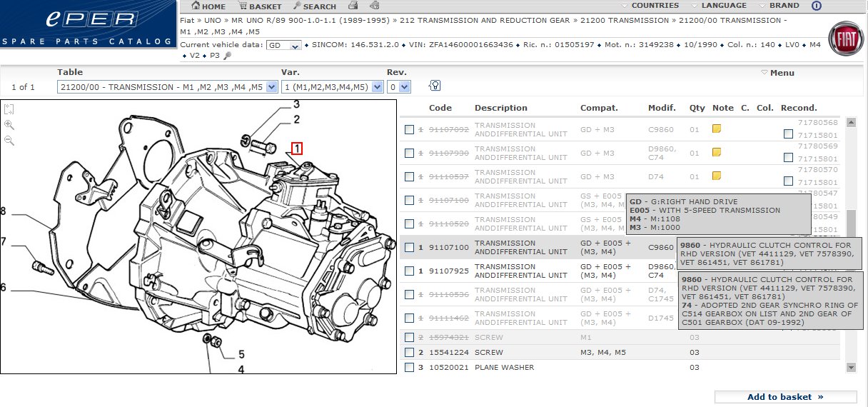The height and width of the screenshot is (407, 868).
Task: Click the printer icon in the top toolbar
Action: click(x=353, y=6)
